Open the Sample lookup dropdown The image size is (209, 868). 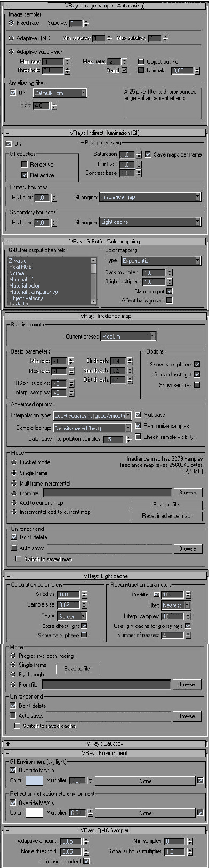92,428
